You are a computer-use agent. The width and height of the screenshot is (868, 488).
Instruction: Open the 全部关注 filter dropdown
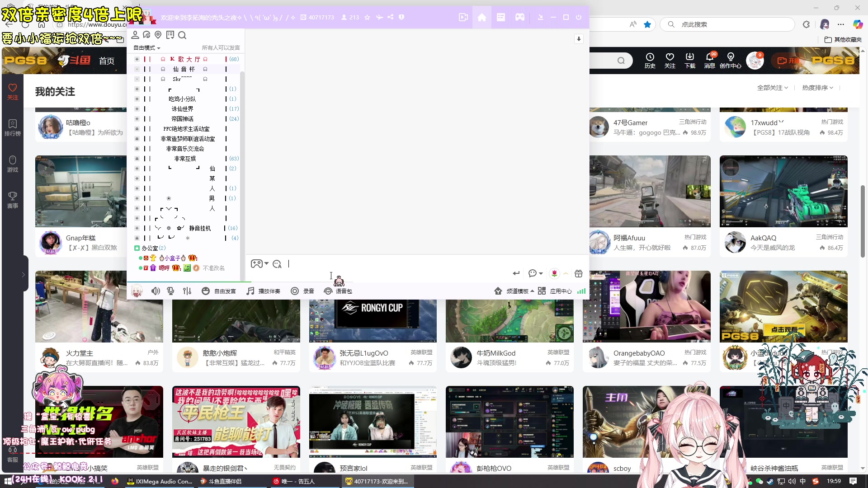tap(773, 88)
